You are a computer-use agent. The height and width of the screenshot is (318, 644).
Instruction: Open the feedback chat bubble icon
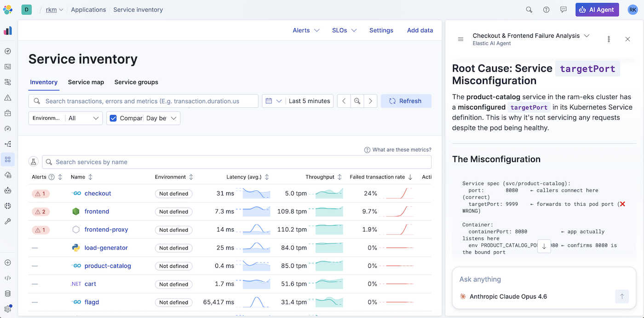(x=563, y=10)
